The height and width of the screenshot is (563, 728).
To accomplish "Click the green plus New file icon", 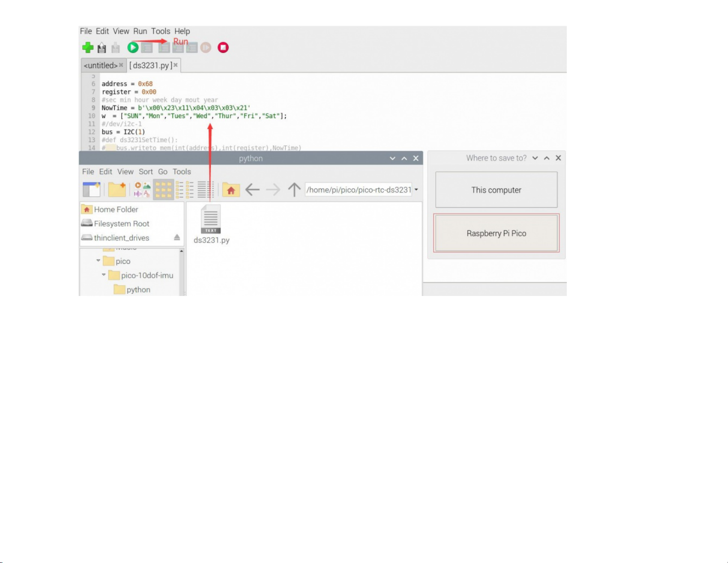I will pyautogui.click(x=88, y=47).
